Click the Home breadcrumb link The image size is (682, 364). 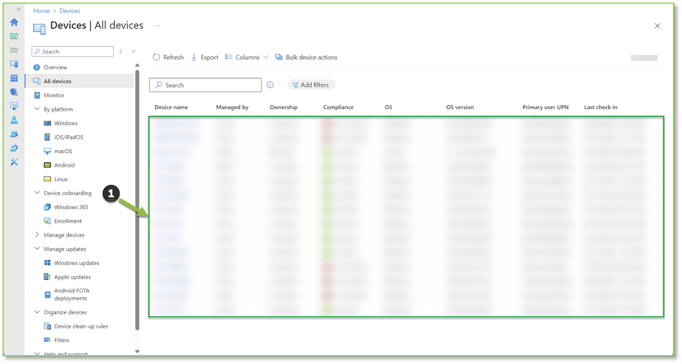coord(41,11)
